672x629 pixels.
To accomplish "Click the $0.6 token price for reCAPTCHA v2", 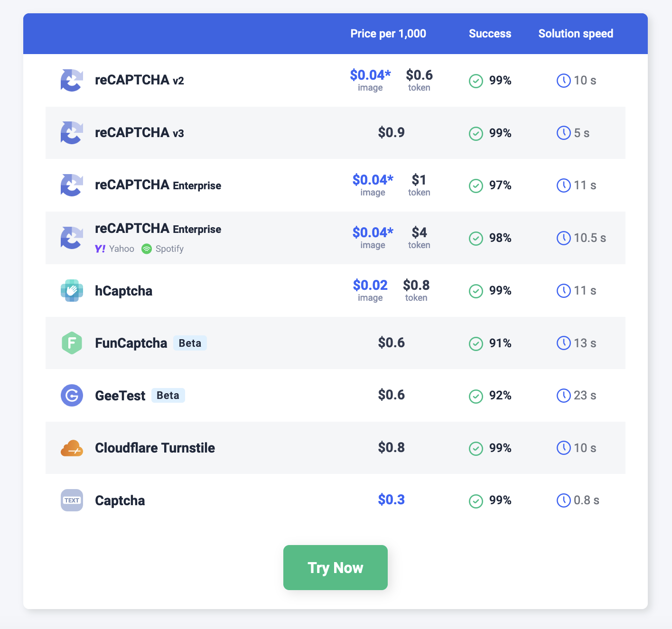I will click(419, 75).
